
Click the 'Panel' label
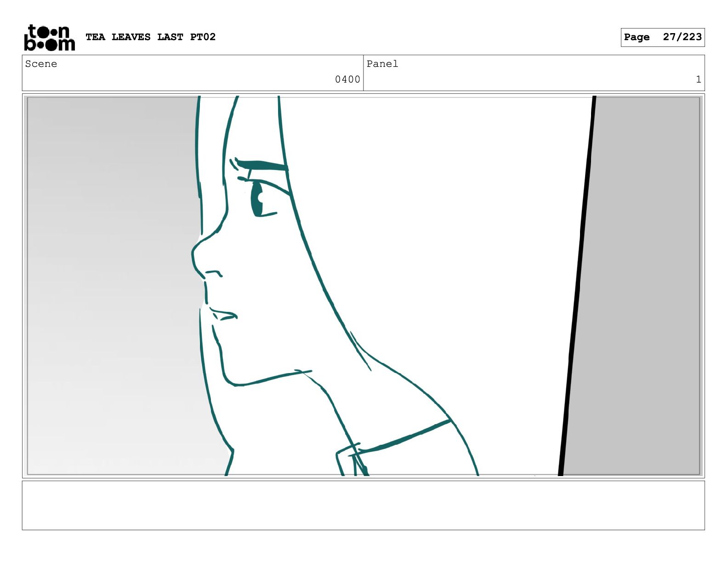click(382, 64)
